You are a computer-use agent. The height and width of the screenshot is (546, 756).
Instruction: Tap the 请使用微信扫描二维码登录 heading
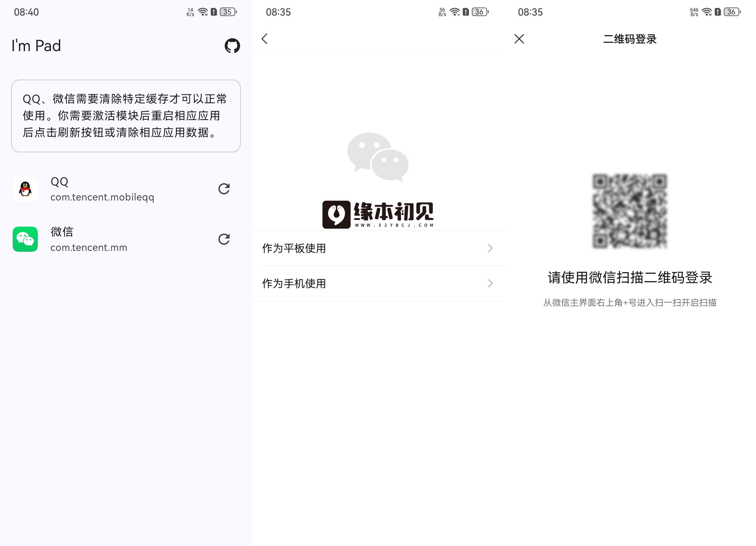tap(630, 277)
